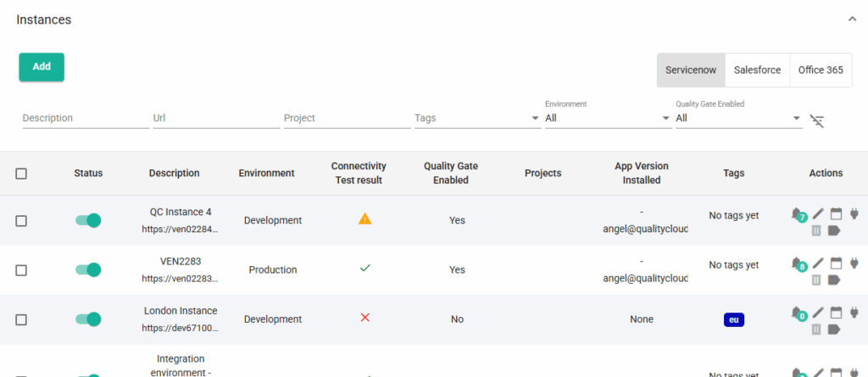Disable the QC Instance 4 status toggle

pos(88,220)
